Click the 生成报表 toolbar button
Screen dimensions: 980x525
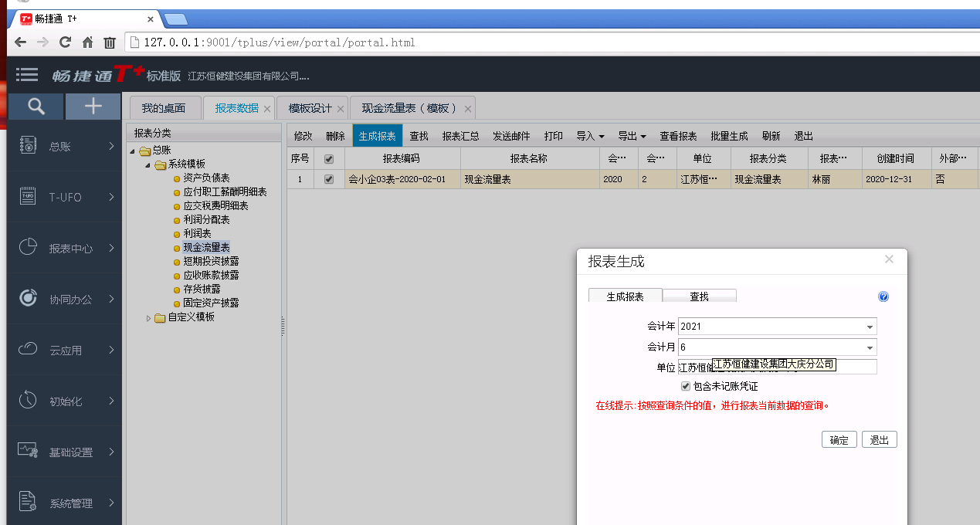[x=378, y=136]
